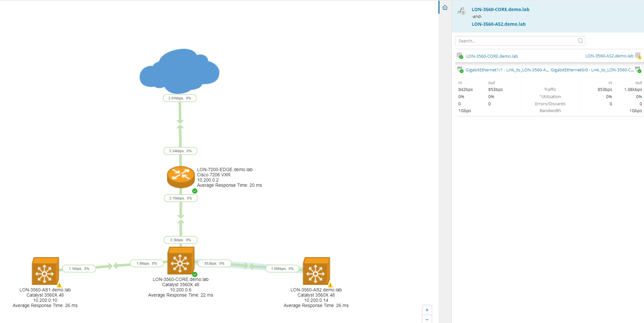Click the 'Cisco 7206 VXR' text

[214, 175]
